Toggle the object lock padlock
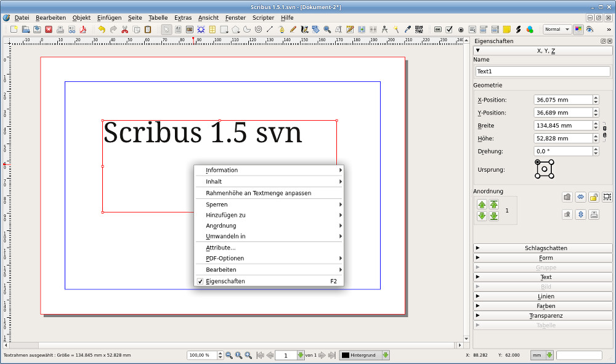Screen dimensions: 616x364 click(594, 197)
